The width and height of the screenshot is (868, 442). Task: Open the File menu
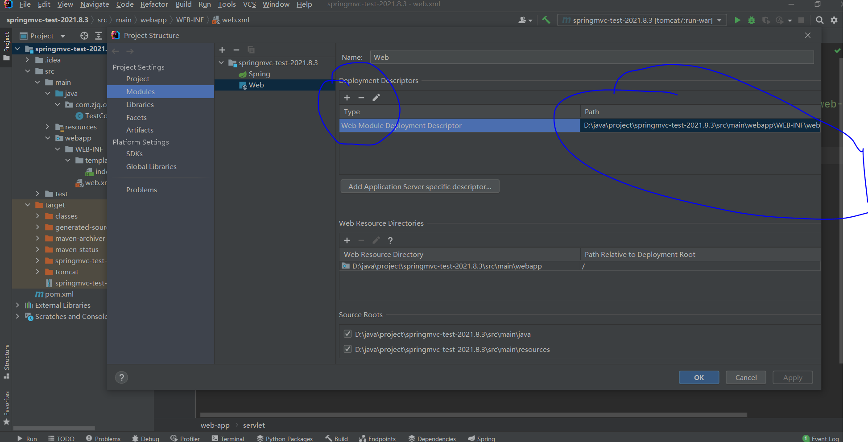[25, 4]
